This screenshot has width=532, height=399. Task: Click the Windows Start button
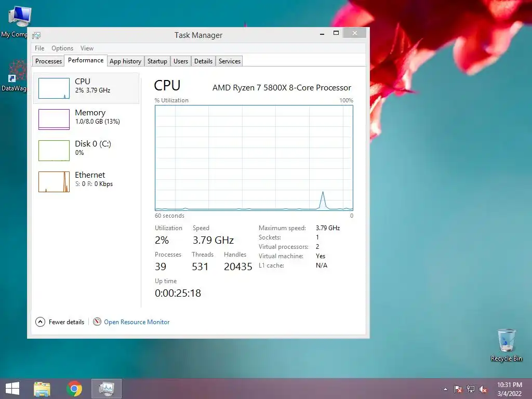[12, 389]
